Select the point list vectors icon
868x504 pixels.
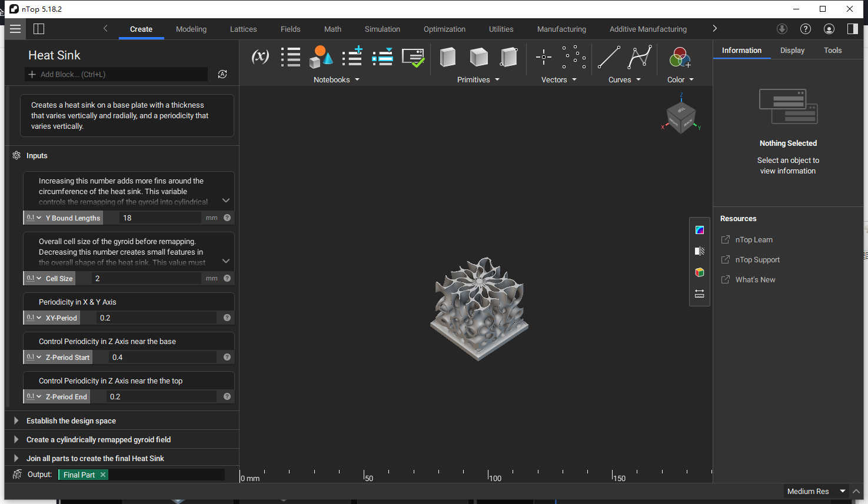[574, 57]
